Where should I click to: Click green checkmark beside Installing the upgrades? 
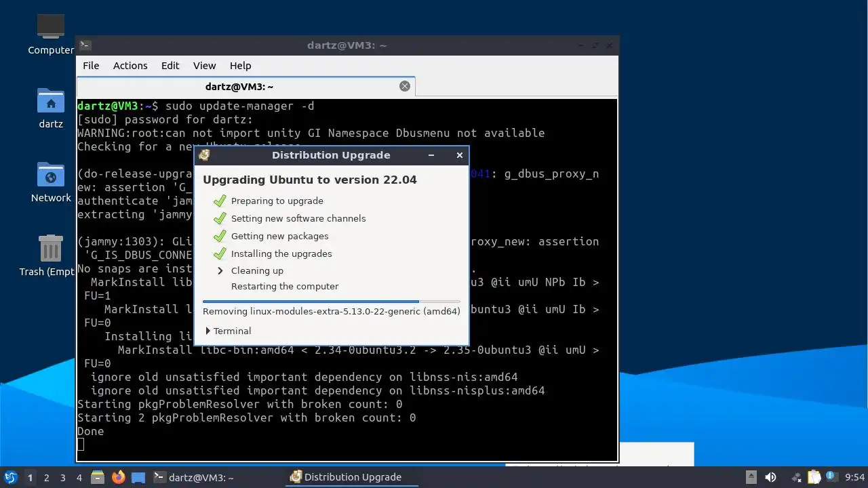point(219,253)
